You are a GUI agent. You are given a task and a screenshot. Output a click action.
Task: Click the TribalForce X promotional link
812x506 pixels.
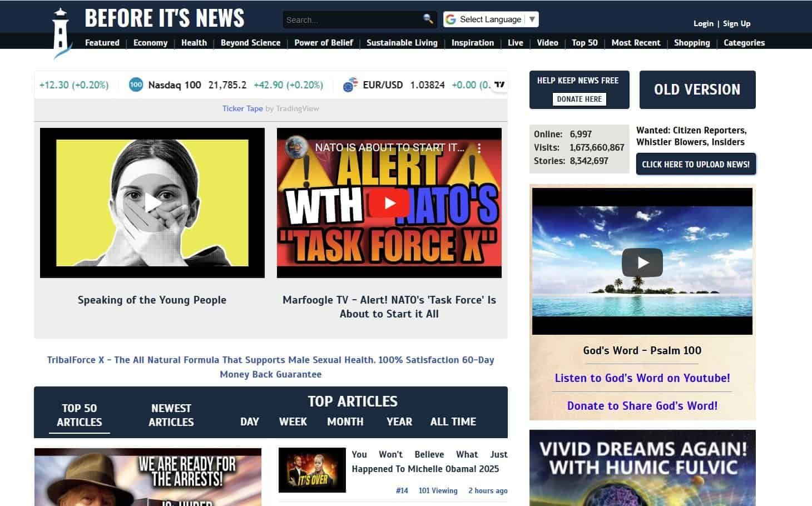click(x=270, y=367)
